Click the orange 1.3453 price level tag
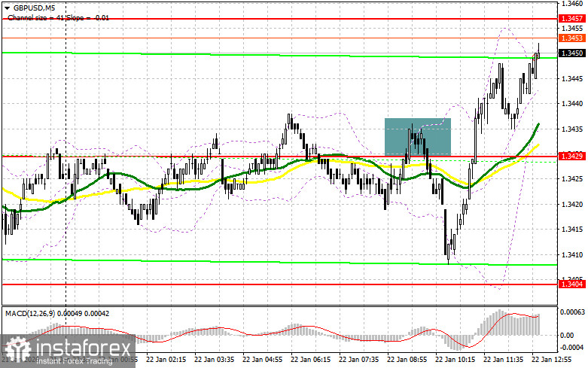588x368 pixels. tap(572, 38)
